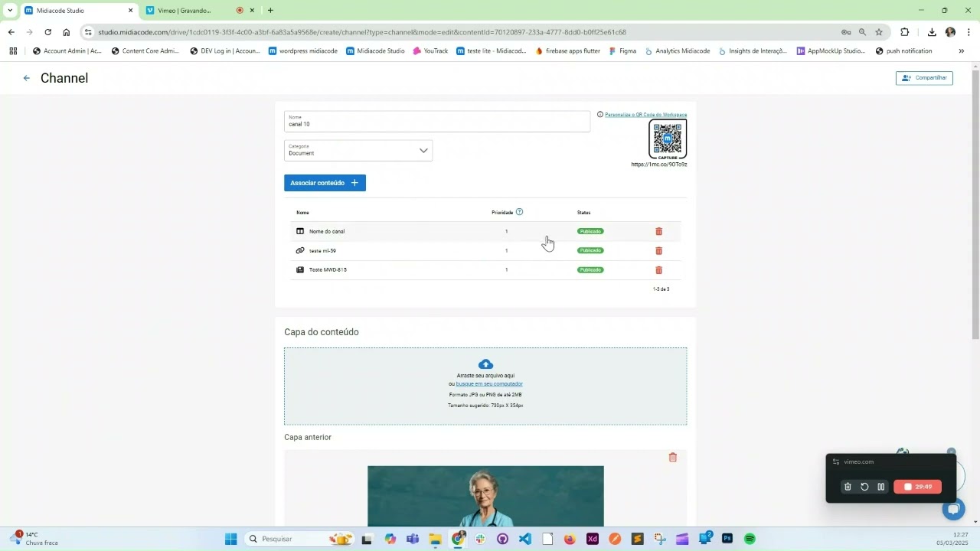The width and height of the screenshot is (980, 551).
Task: Select the Teste MWD-815 content row
Action: click(x=485, y=269)
